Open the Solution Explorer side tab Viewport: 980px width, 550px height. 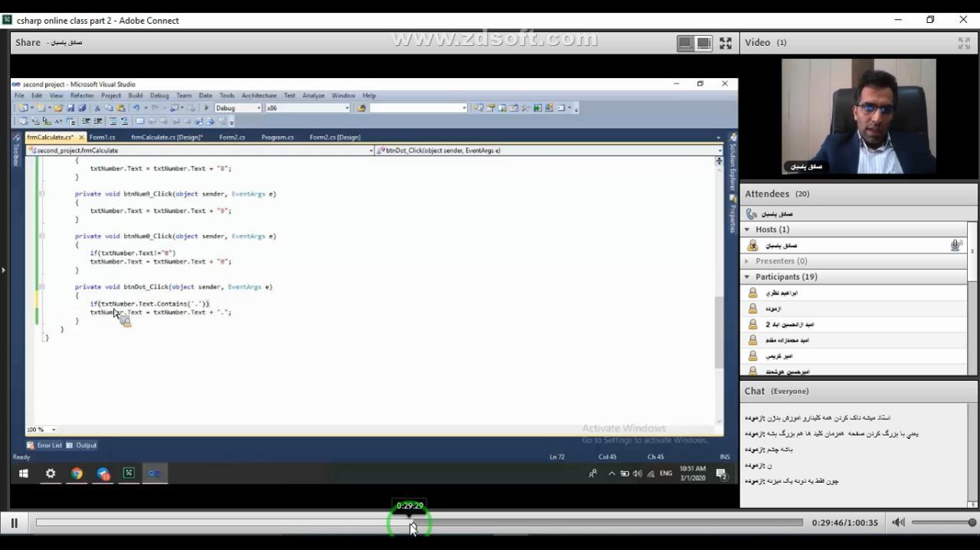732,168
